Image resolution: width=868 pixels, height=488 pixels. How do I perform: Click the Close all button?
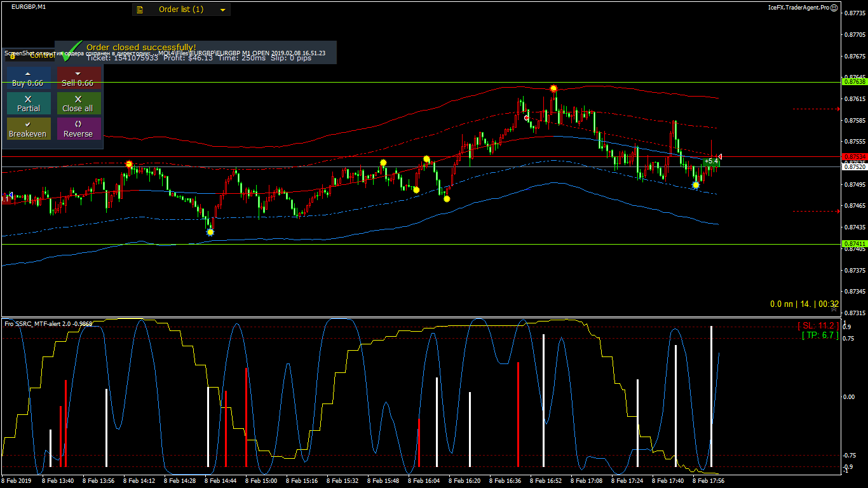(78, 104)
